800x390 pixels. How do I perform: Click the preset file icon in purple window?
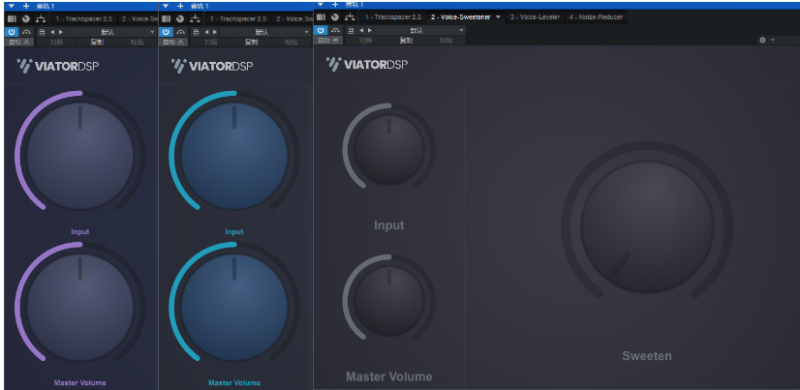point(42,32)
